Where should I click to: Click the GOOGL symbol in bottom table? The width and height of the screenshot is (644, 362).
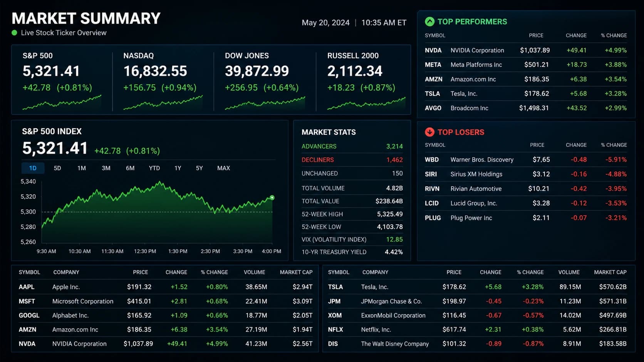[29, 315]
